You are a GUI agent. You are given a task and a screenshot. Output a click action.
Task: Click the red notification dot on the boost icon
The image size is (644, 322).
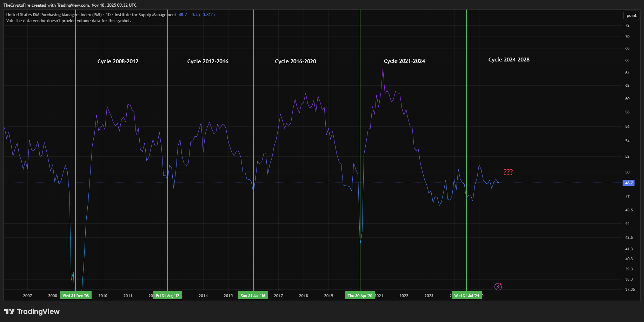coord(501,284)
